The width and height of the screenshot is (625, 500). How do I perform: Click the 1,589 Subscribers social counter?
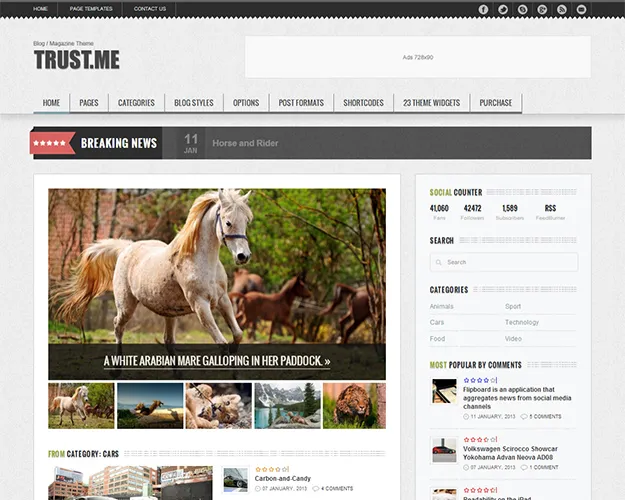pos(510,212)
